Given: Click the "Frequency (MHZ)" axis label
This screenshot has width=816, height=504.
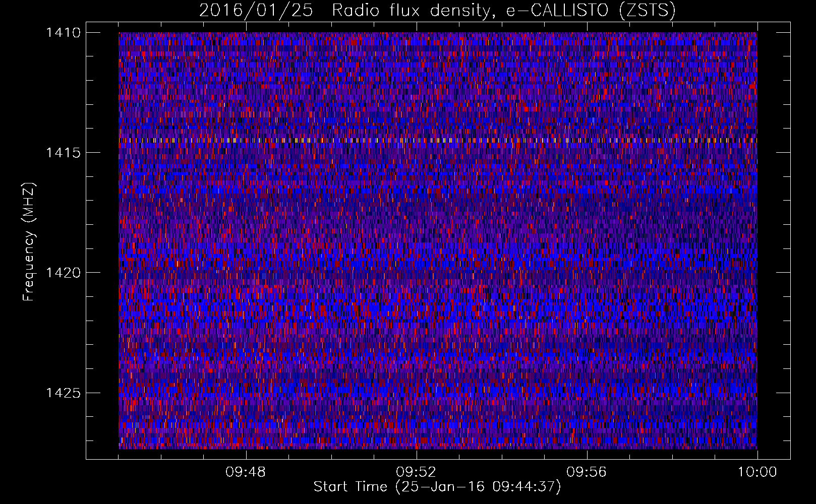Looking at the screenshot, I should click(x=29, y=242).
